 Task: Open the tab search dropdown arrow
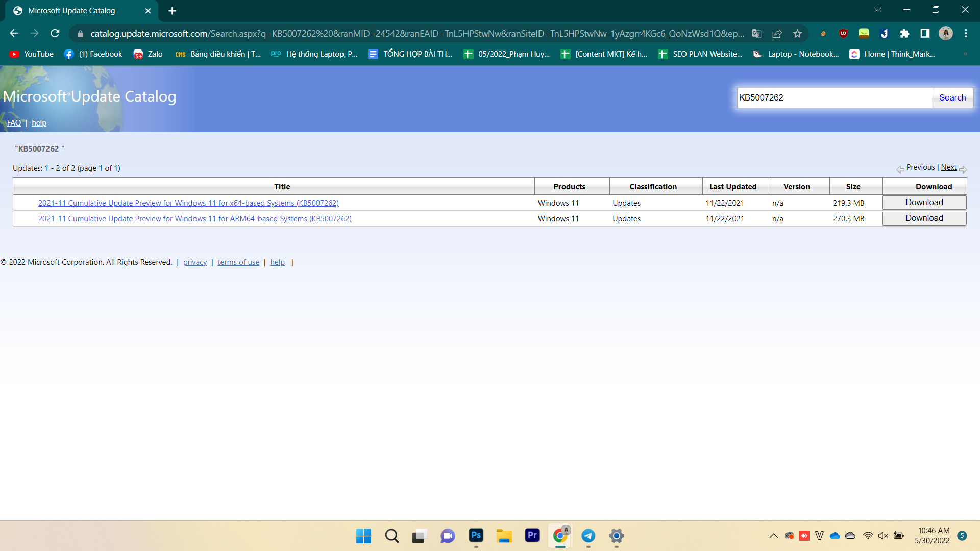tap(877, 10)
